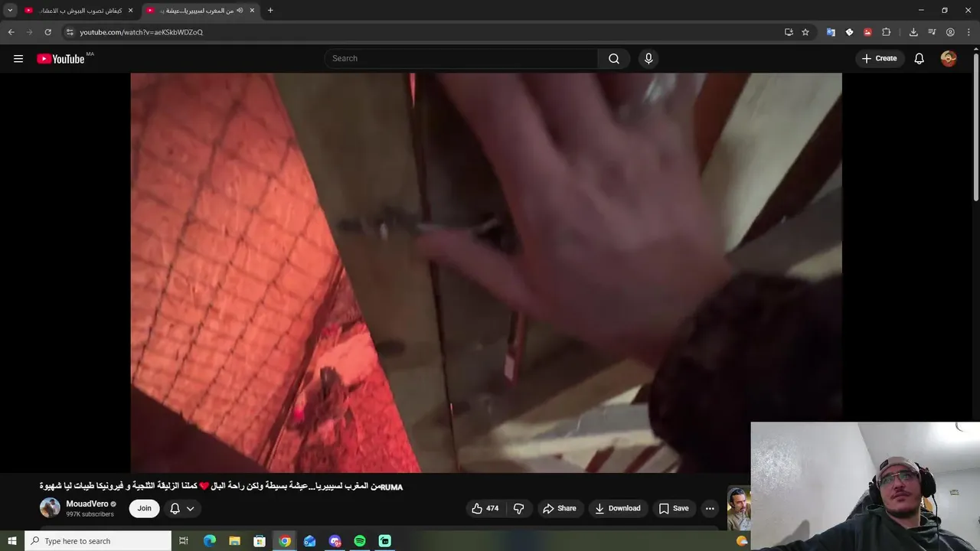
Task: Open the red image extension icon
Action: coord(867,32)
